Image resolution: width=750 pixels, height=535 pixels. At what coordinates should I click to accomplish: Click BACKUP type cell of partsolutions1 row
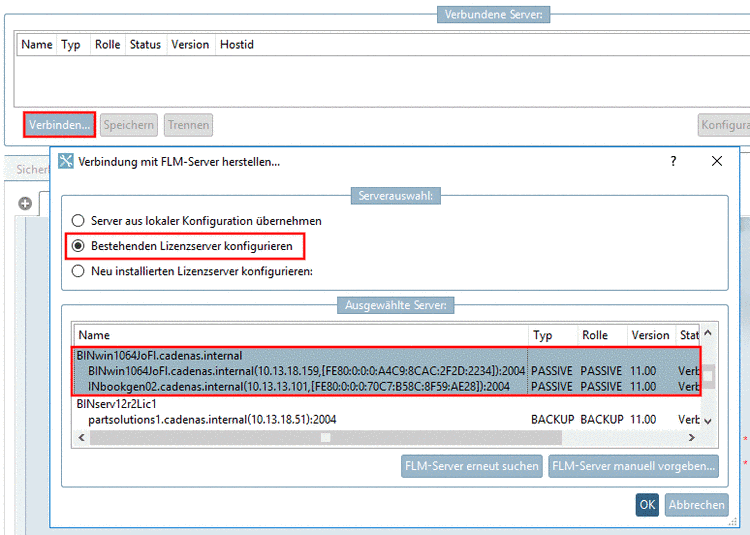pos(552,419)
